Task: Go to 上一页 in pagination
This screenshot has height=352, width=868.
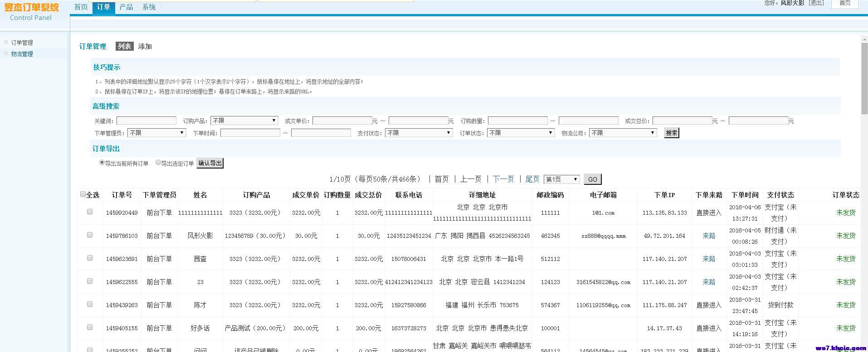Action: [x=470, y=179]
